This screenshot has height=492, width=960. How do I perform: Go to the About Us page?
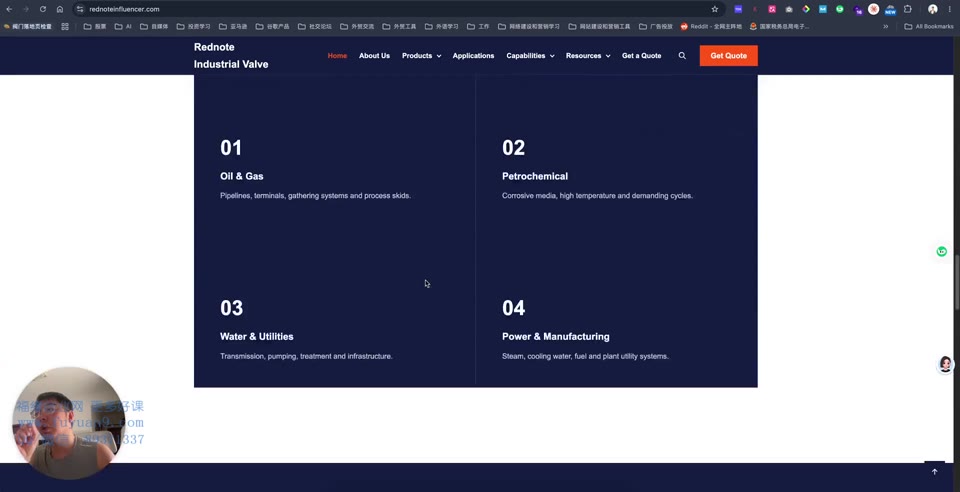point(374,56)
